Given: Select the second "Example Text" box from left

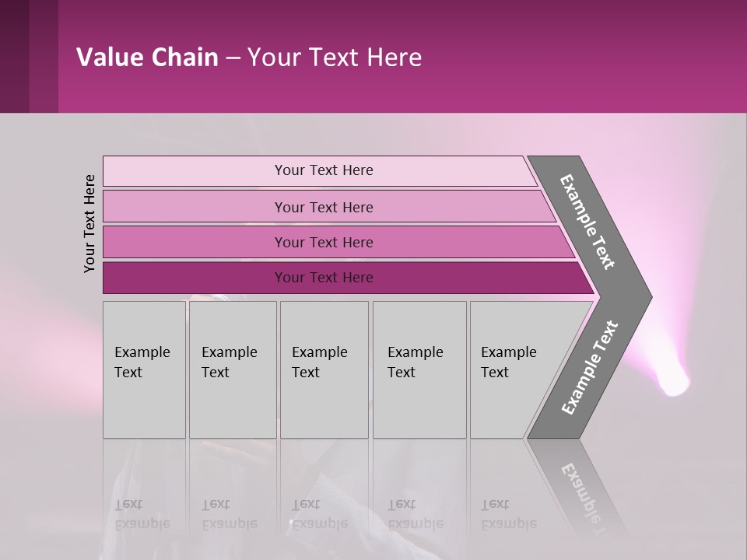Looking at the screenshot, I should tap(232, 369).
